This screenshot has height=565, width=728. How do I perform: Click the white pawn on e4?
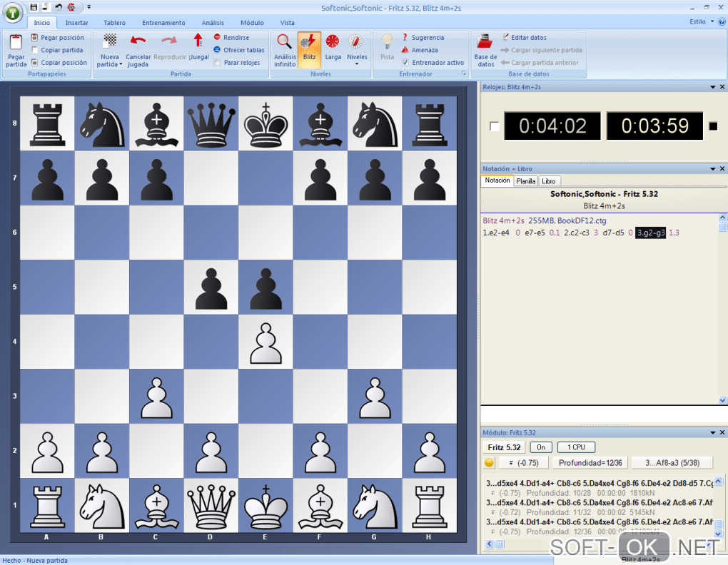coord(266,342)
